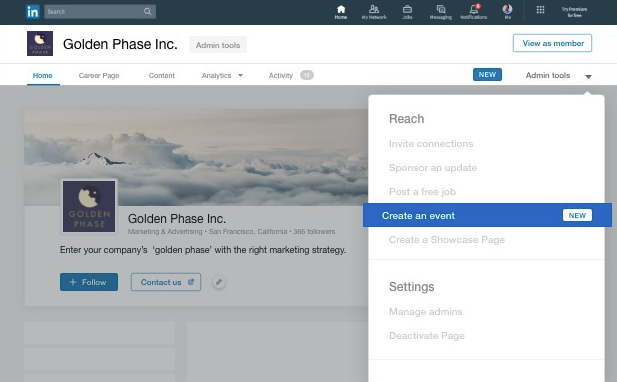Screen dimensions: 617x382
Task: Switch to the Content tab
Action: click(x=162, y=76)
